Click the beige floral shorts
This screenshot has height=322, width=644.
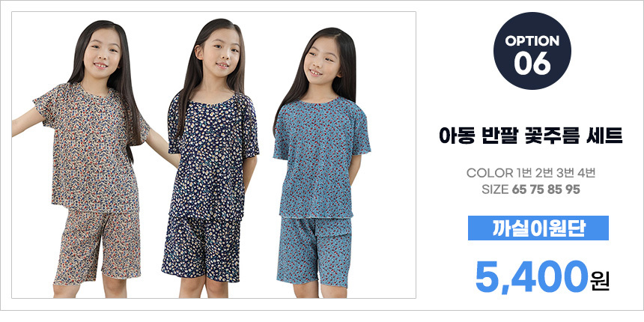pyautogui.click(x=98, y=246)
